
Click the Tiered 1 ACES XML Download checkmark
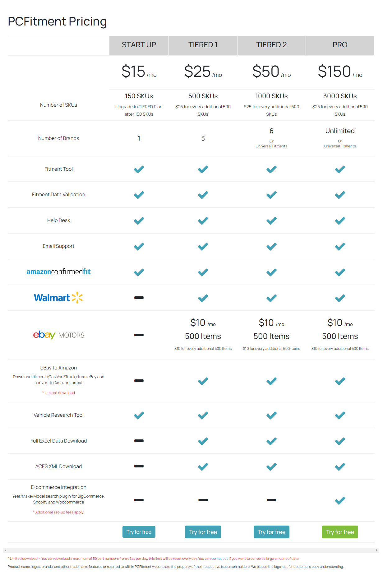coord(203,466)
